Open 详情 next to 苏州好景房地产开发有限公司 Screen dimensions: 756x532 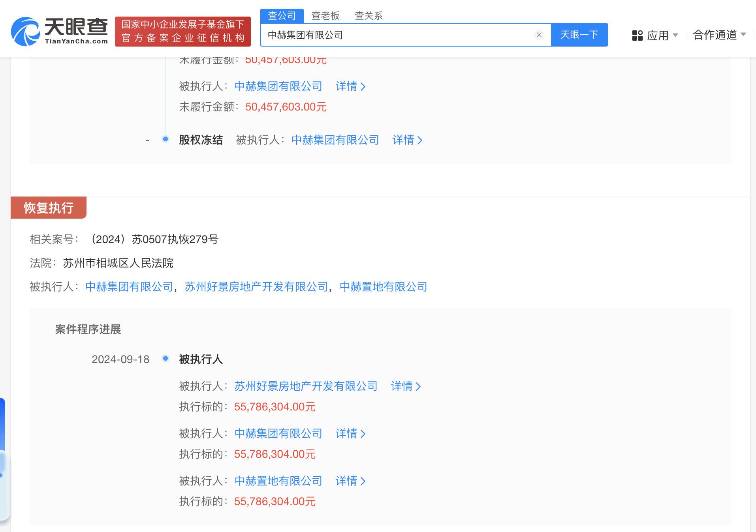tap(406, 386)
